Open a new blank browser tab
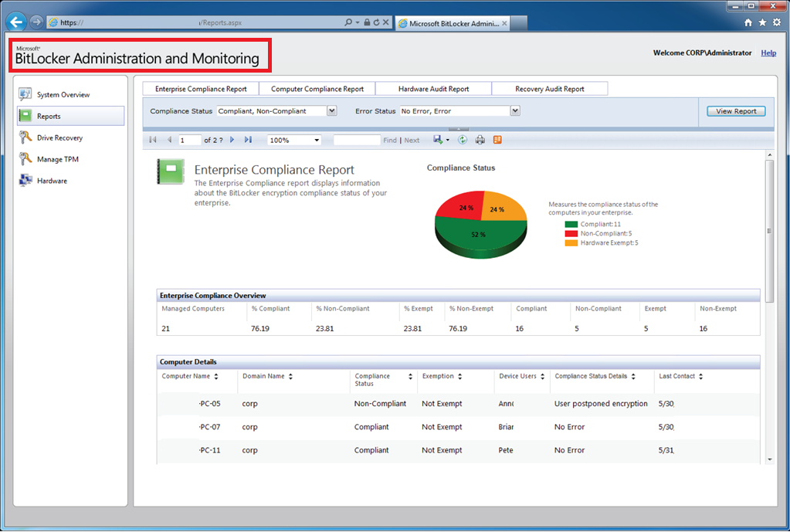This screenshot has width=790, height=532. [x=520, y=23]
